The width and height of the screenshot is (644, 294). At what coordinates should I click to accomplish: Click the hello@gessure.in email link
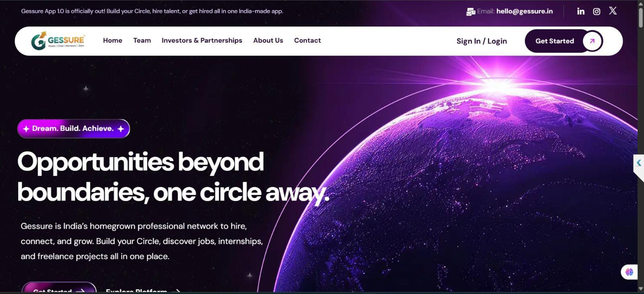(524, 11)
